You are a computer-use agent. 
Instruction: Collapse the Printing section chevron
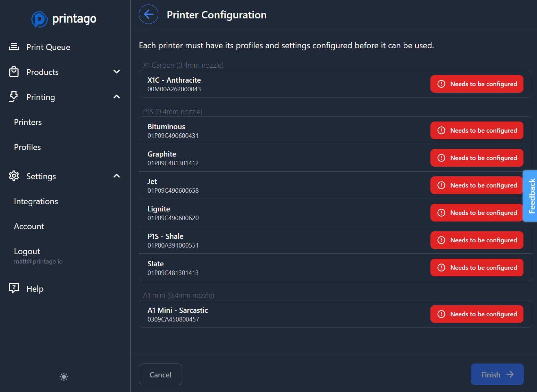click(x=117, y=97)
